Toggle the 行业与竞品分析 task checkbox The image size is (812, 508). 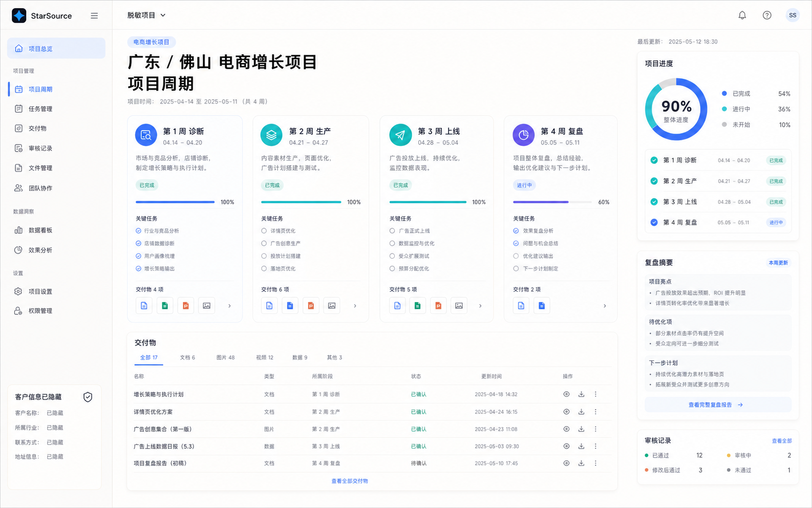click(x=138, y=231)
